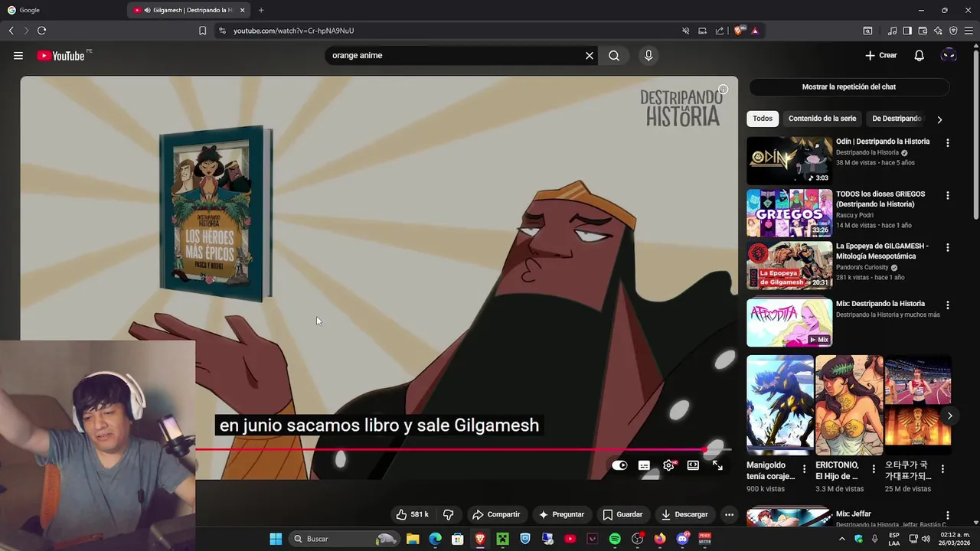Show more filter chips with arrow
Viewport: 980px width, 551px height.
click(939, 119)
